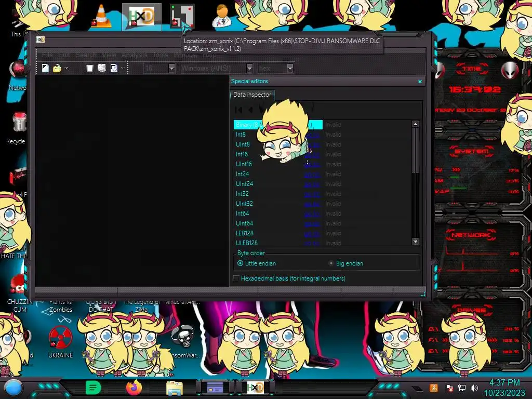Click the go to link in Int32 row
This screenshot has height=399, width=532.
pyautogui.click(x=312, y=194)
